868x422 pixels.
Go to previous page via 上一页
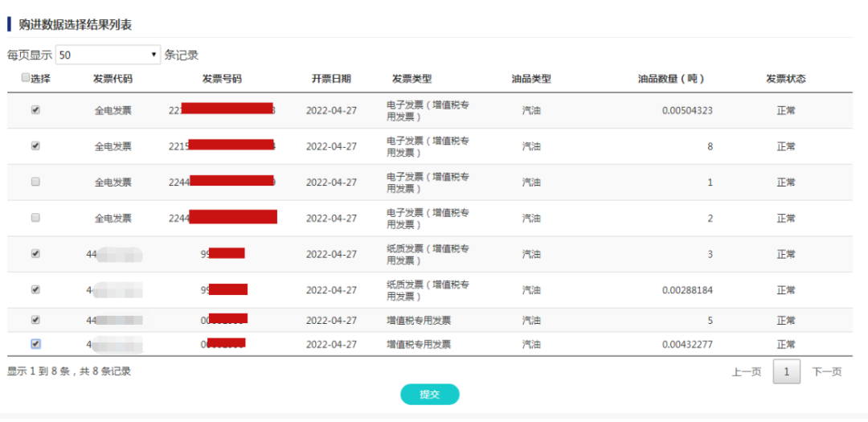(746, 371)
